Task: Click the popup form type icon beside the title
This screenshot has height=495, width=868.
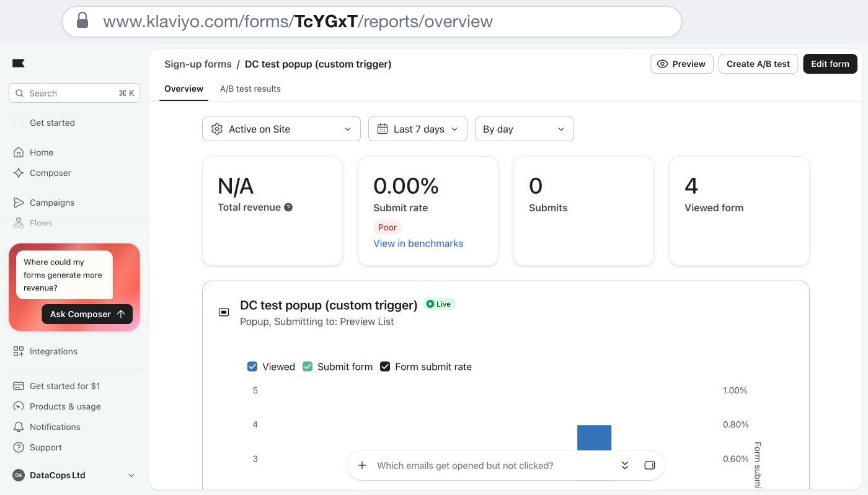Action: pyautogui.click(x=224, y=312)
